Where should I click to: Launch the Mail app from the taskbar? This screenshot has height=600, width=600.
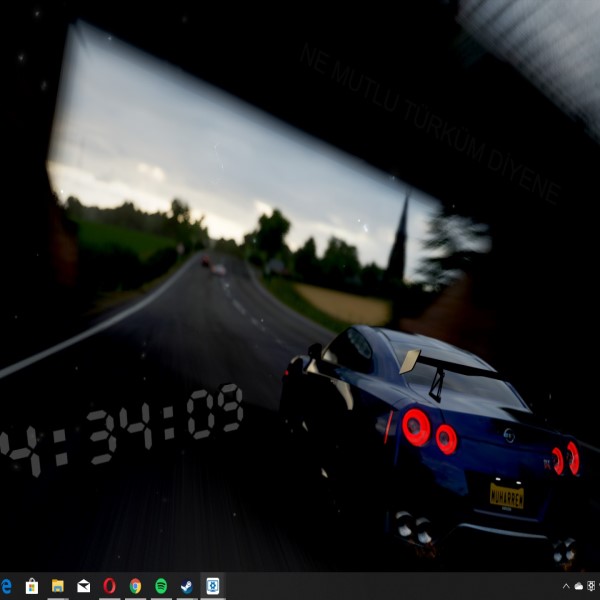tap(83, 586)
